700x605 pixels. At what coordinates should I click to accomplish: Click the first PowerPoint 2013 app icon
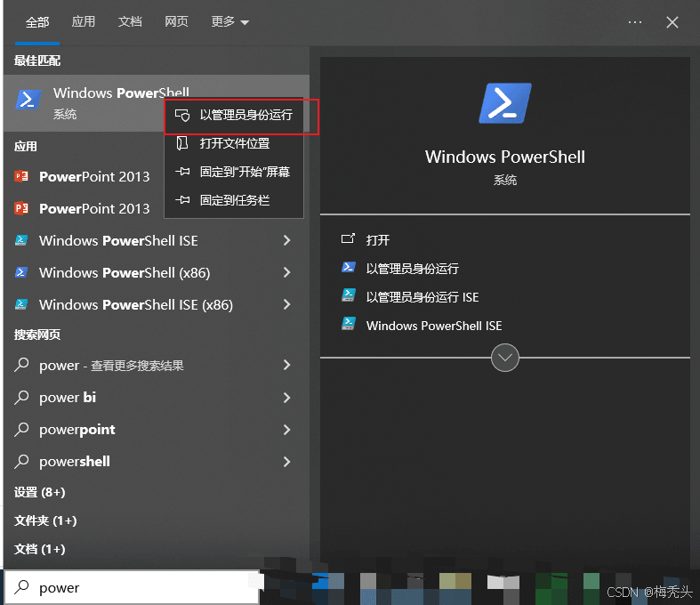pyautogui.click(x=21, y=176)
